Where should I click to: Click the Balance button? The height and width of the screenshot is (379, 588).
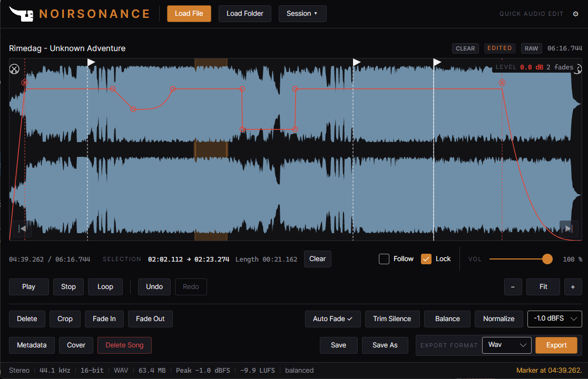click(447, 318)
